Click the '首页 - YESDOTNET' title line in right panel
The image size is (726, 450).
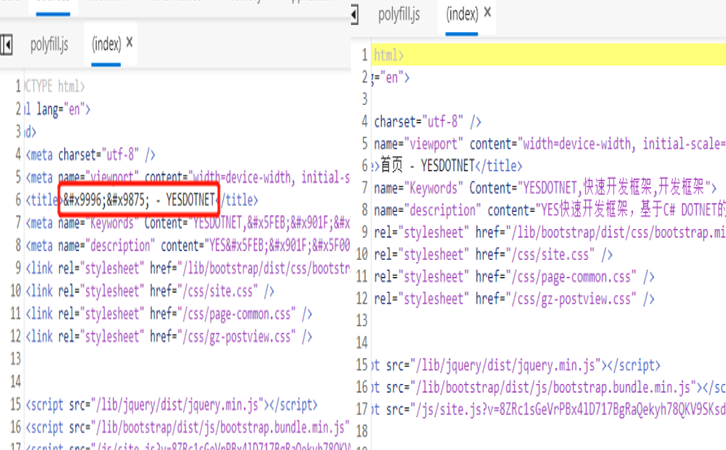tap(447, 166)
